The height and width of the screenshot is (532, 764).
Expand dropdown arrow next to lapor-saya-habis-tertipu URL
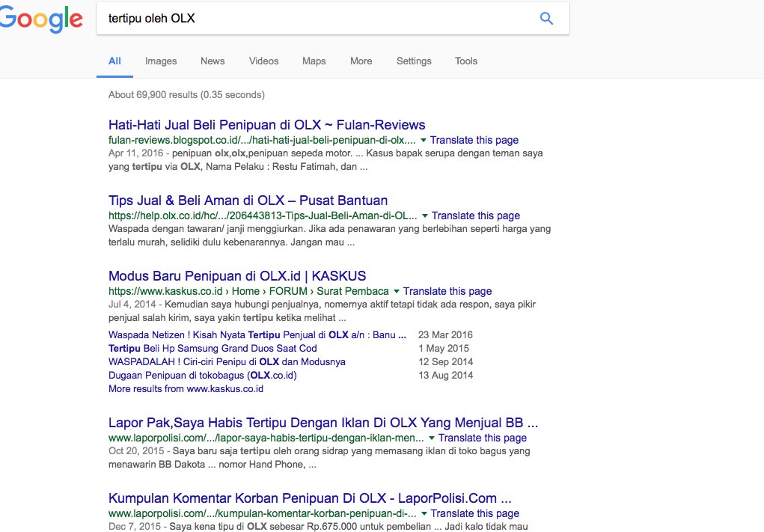click(x=432, y=438)
